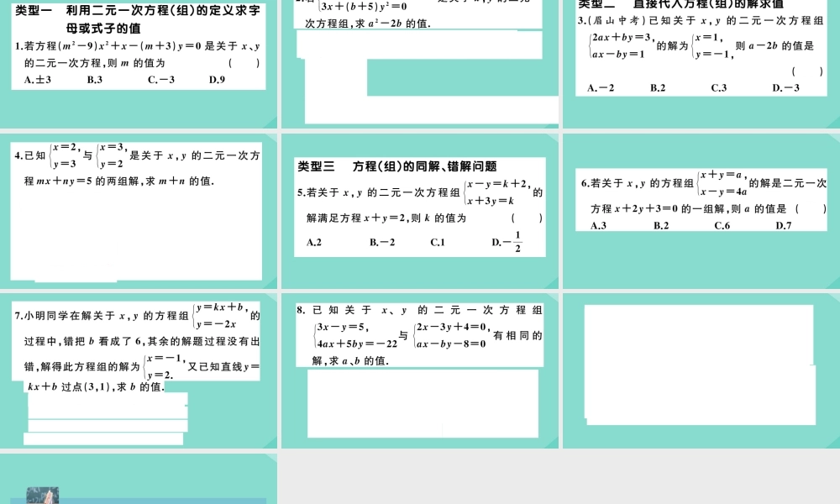Screen dimensions: 840x504
Task: Click answer option B.−2 in problem 5
Action: point(382,242)
